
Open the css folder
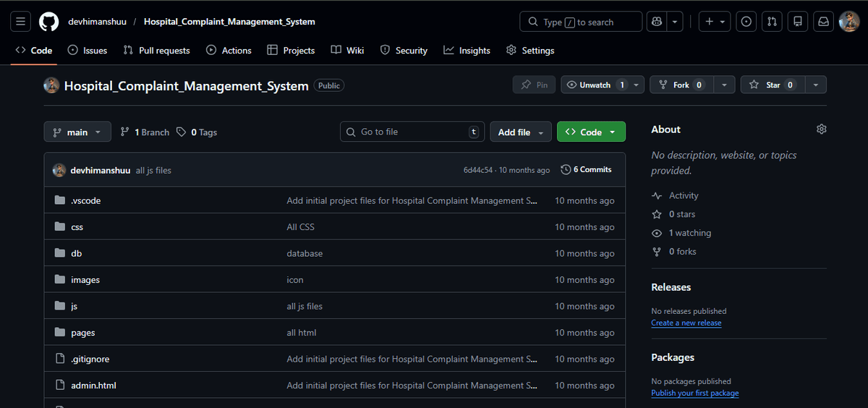pos(77,227)
